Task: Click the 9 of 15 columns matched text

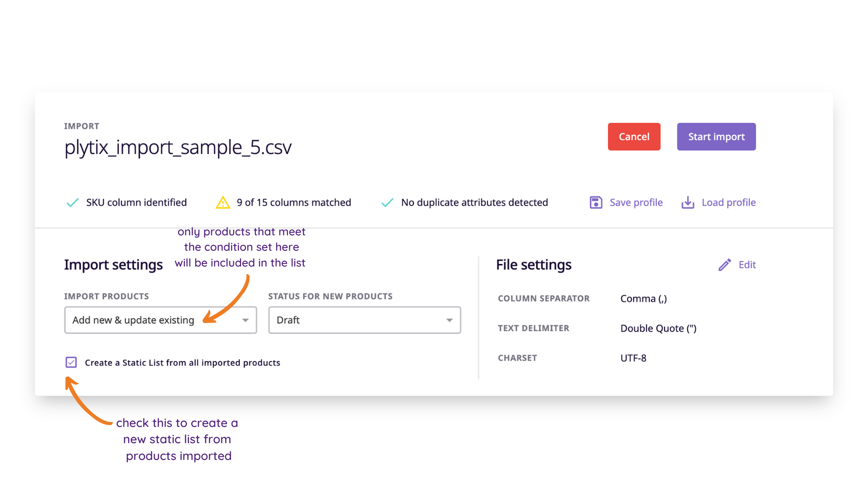Action: [294, 202]
